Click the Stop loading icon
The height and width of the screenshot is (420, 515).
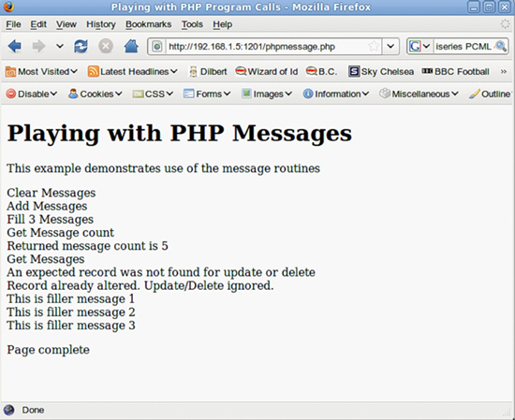(x=106, y=46)
